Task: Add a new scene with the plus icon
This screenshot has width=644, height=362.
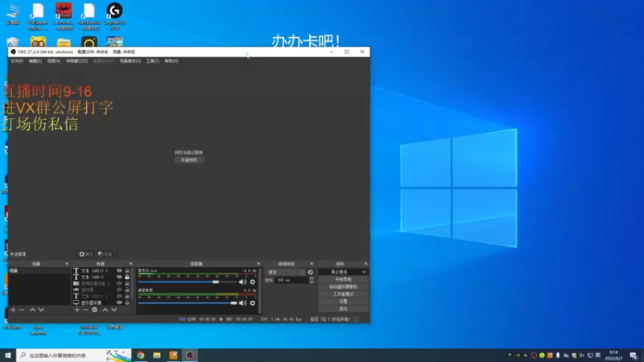Action: (x=13, y=310)
